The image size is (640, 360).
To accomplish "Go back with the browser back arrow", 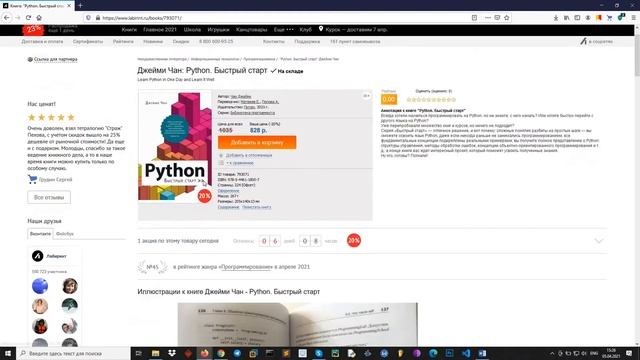I will pyautogui.click(x=7, y=18).
